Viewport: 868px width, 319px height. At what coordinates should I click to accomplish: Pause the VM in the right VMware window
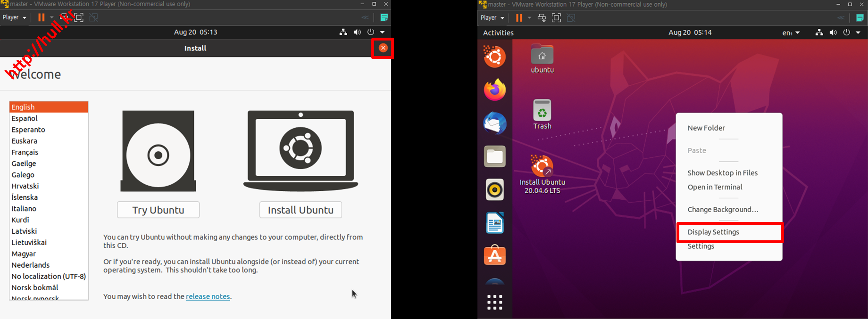[x=519, y=17]
